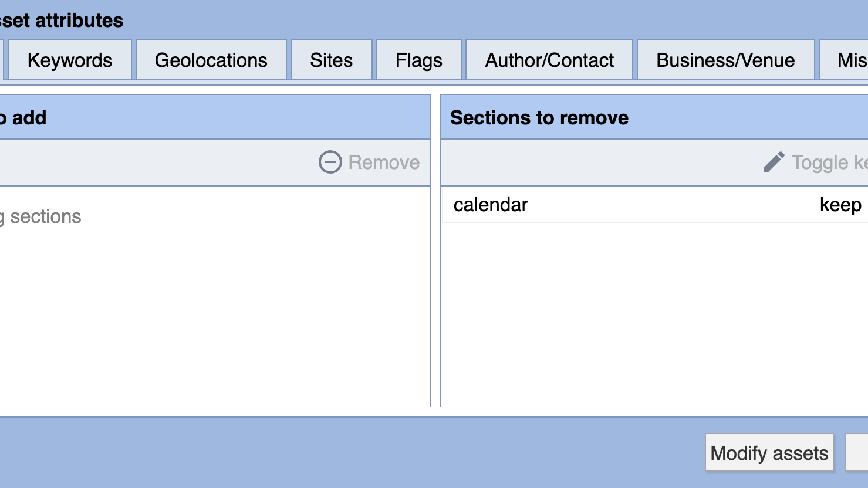
Task: Click the Asset attributes title bar
Action: [61, 20]
